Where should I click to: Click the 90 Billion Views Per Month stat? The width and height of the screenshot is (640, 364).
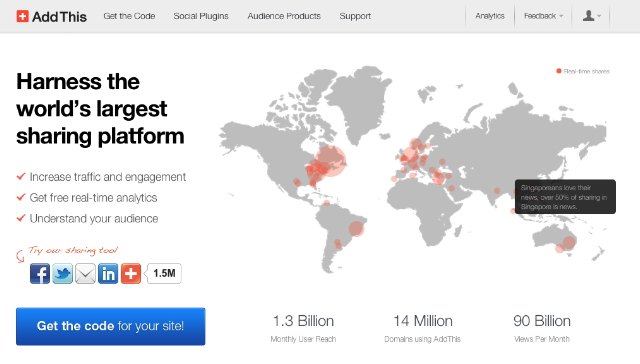click(542, 328)
